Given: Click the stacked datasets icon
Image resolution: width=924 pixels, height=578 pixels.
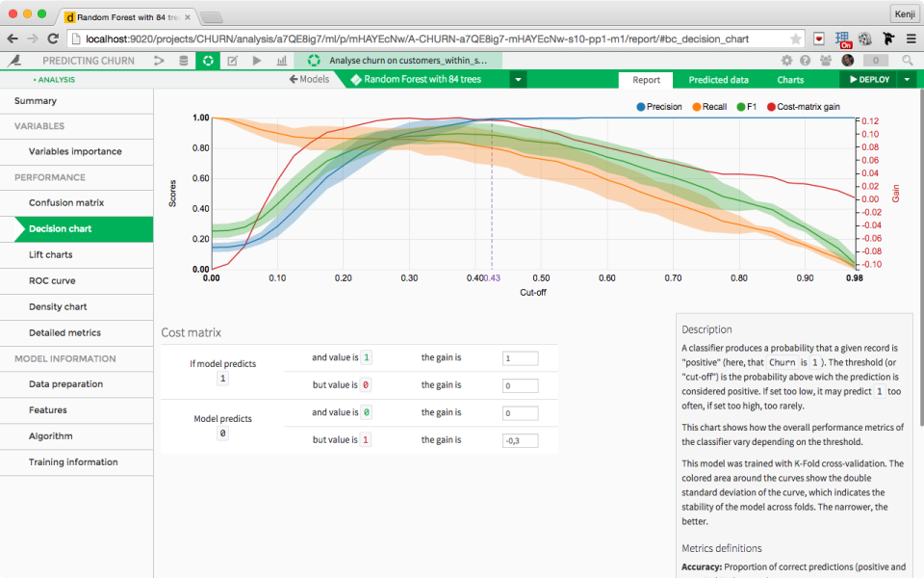Looking at the screenshot, I should point(183,60).
